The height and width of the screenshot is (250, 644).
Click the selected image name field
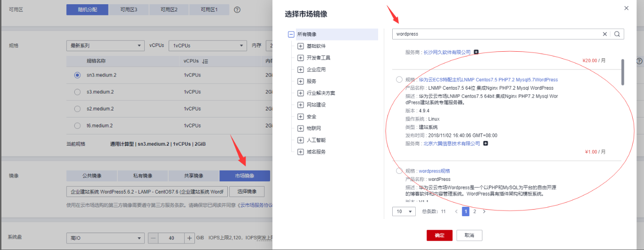[147, 191]
